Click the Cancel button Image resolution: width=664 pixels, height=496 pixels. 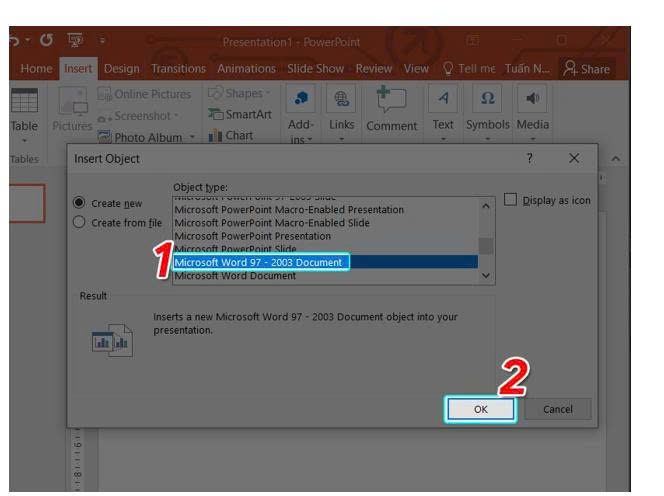[x=558, y=409]
